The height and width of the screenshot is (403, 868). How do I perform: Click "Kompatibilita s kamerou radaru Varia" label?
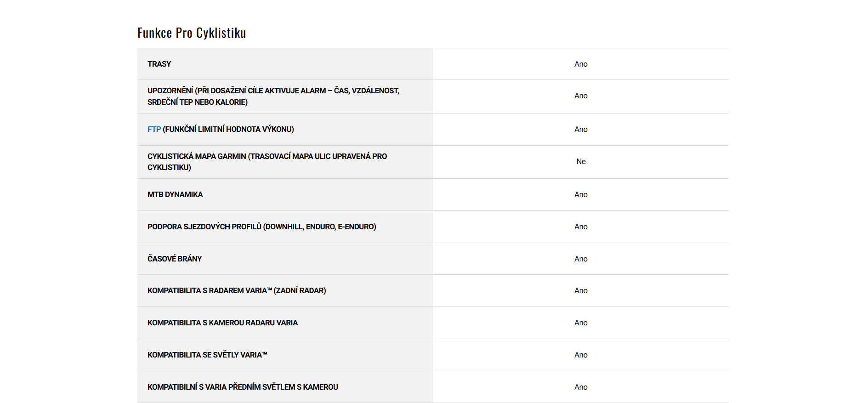coord(222,323)
